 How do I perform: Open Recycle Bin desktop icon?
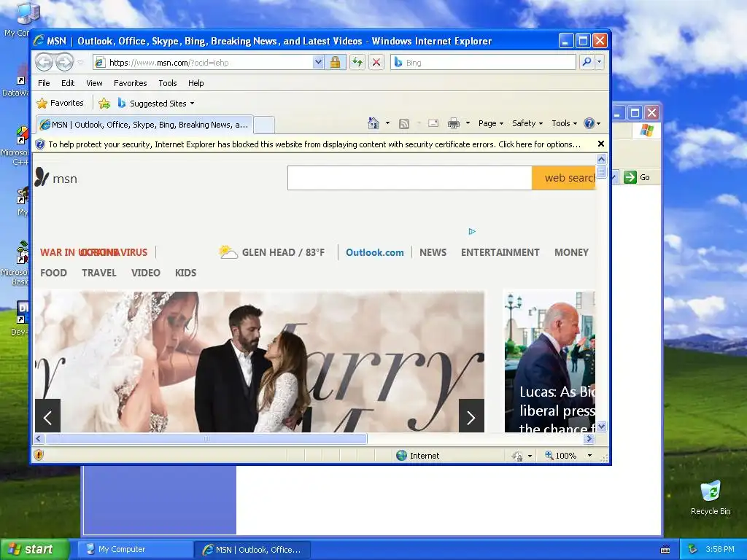point(711,498)
